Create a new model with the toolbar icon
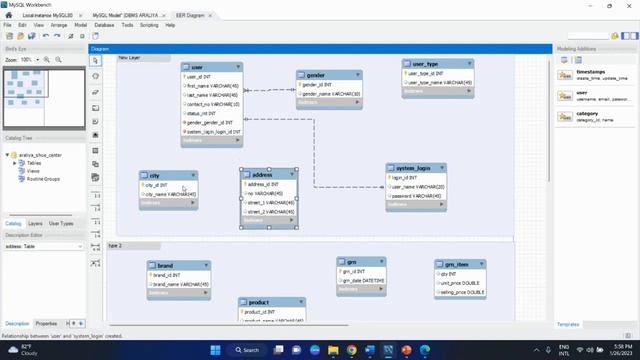 pyautogui.click(x=9, y=36)
